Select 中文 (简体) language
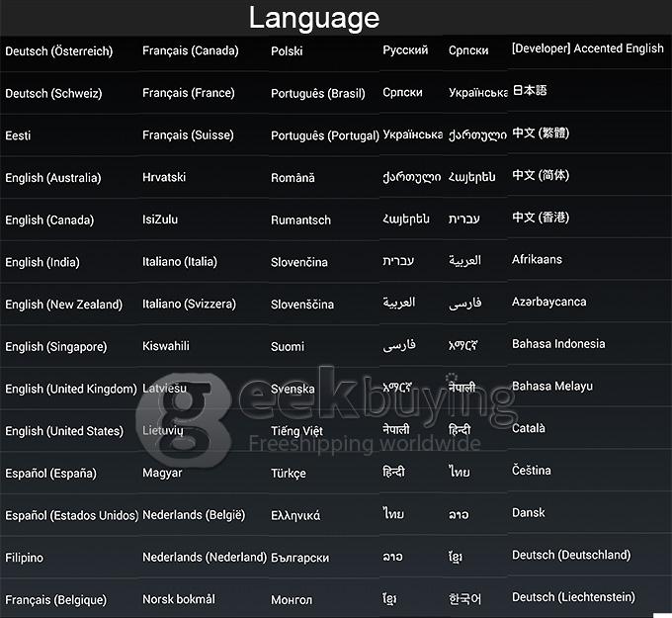 click(541, 175)
